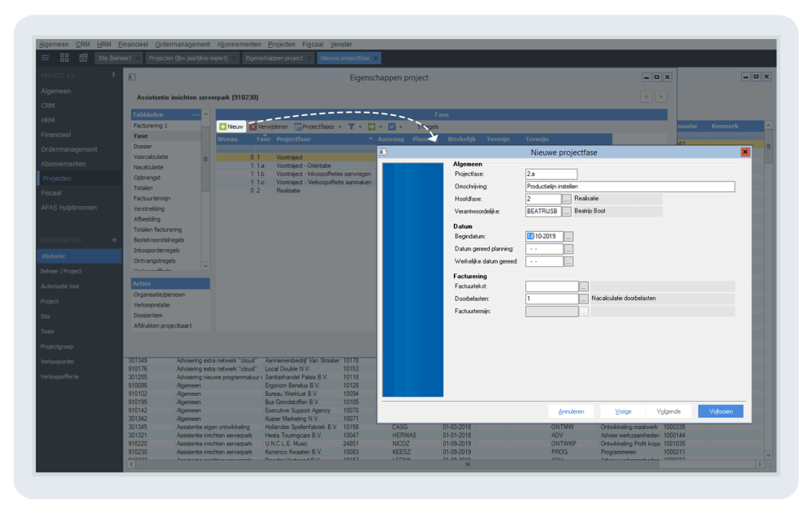Close the Nieuwe projectfase tab with its X

click(376, 58)
